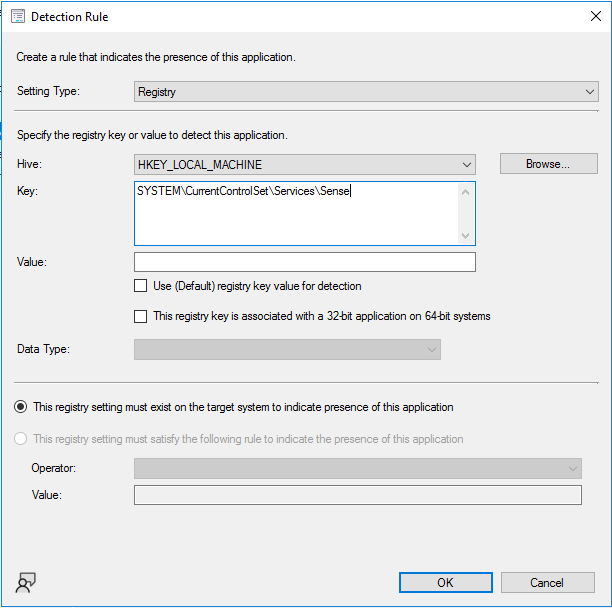Select 'registry setting must exist' radio option

click(21, 407)
